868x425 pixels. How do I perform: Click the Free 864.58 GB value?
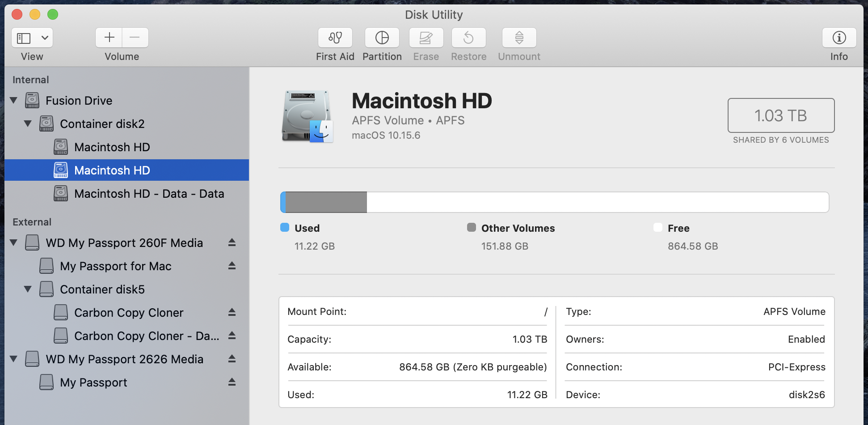pyautogui.click(x=693, y=246)
